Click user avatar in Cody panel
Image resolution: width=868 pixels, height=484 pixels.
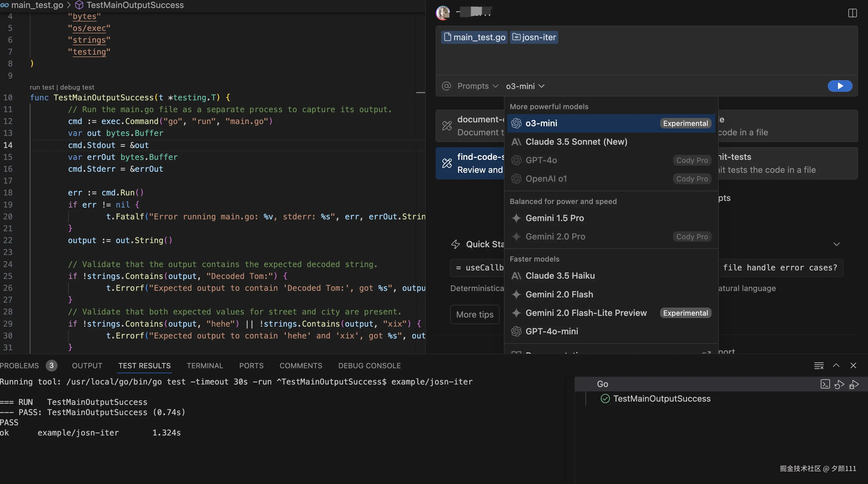point(443,13)
